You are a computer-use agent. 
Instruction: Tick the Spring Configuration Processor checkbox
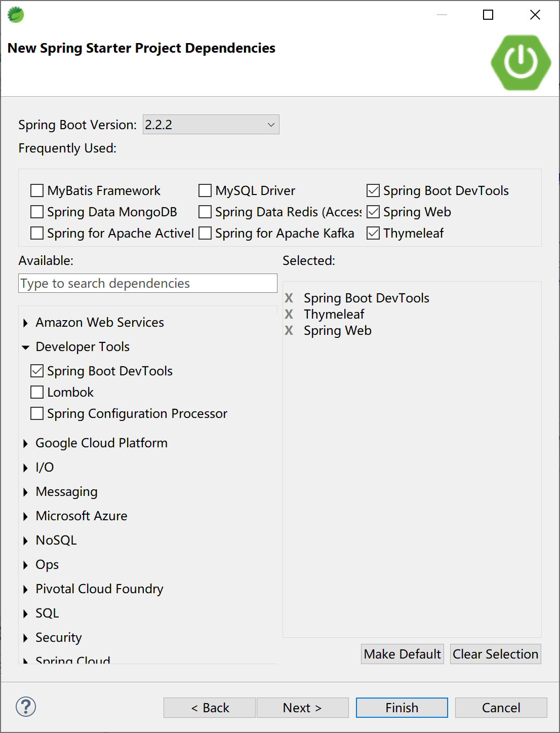tap(37, 413)
